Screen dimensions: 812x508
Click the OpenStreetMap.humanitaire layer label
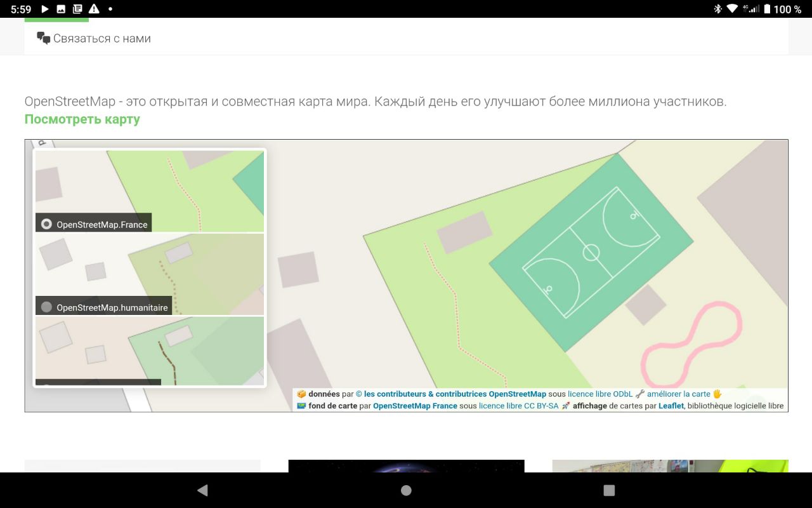point(112,307)
